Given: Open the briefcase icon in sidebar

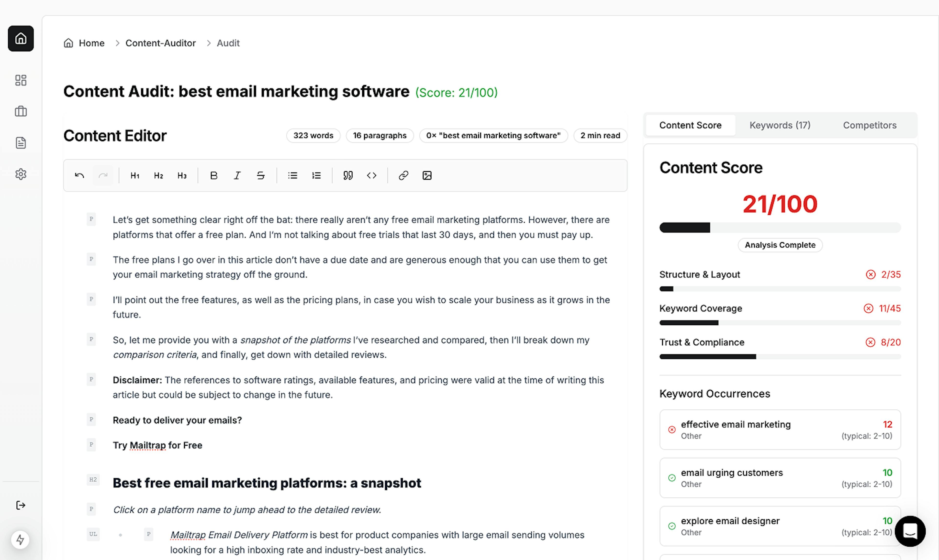Looking at the screenshot, I should 21,111.
